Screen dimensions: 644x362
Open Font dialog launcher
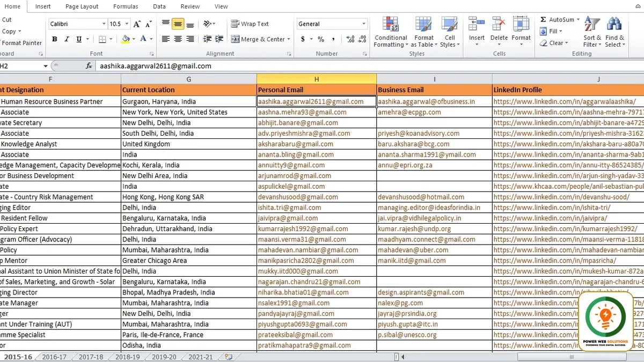point(152,54)
